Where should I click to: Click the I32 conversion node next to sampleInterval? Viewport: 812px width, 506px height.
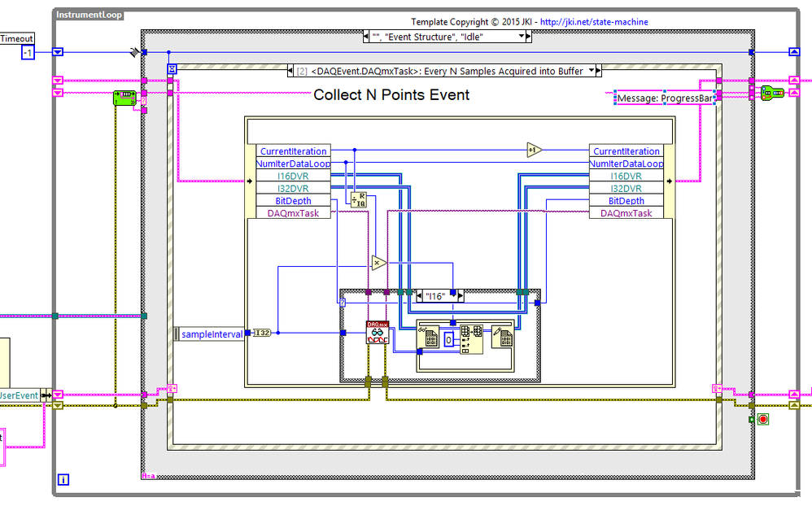click(263, 333)
